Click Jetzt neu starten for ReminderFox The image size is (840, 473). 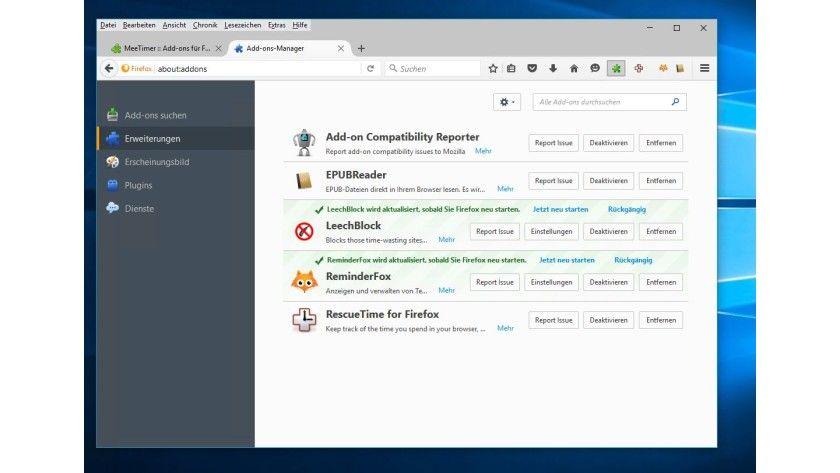[567, 260]
